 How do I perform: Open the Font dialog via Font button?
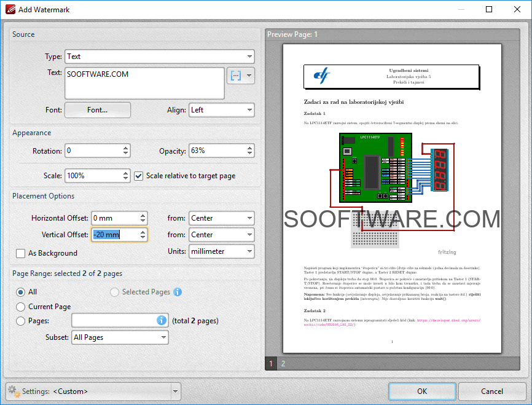(x=97, y=109)
